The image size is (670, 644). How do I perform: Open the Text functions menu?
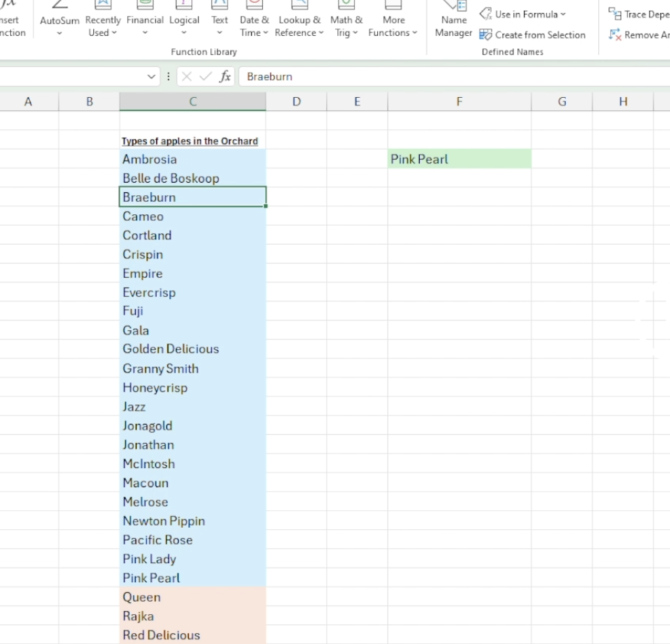(220, 20)
